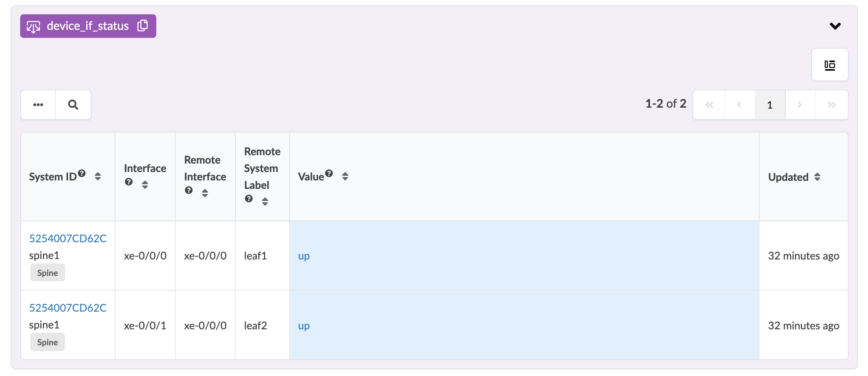Select page 1 in pagination
The image size is (868, 376).
[x=770, y=105]
